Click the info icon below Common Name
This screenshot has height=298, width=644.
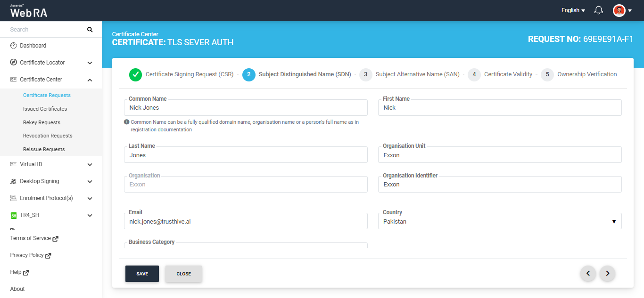126,122
